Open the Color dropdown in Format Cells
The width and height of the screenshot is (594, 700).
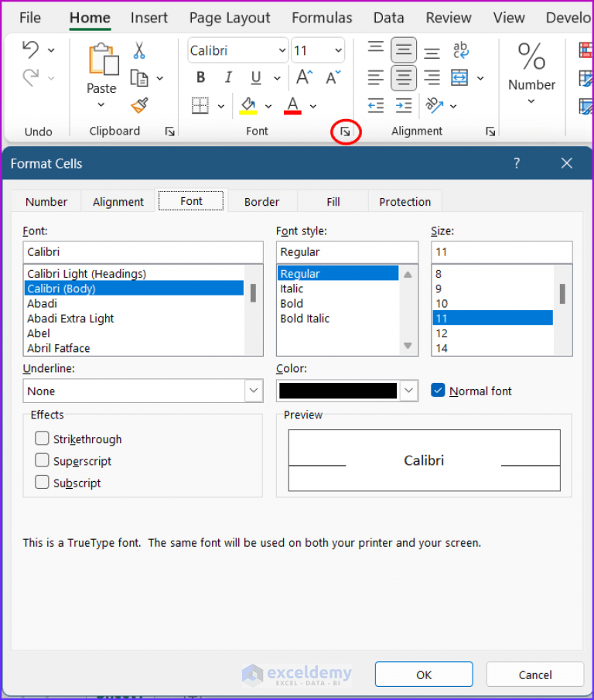pyautogui.click(x=408, y=391)
